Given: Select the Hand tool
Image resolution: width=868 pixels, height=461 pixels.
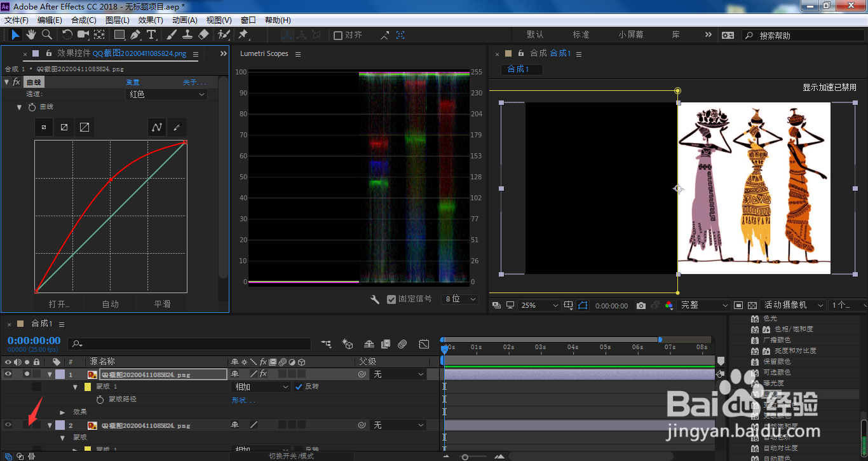Looking at the screenshot, I should [31, 34].
